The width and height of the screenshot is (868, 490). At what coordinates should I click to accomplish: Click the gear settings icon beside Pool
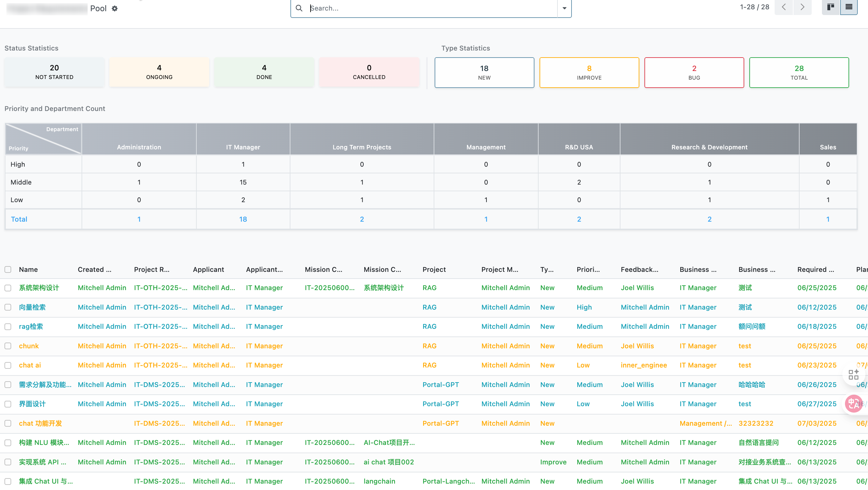point(114,8)
